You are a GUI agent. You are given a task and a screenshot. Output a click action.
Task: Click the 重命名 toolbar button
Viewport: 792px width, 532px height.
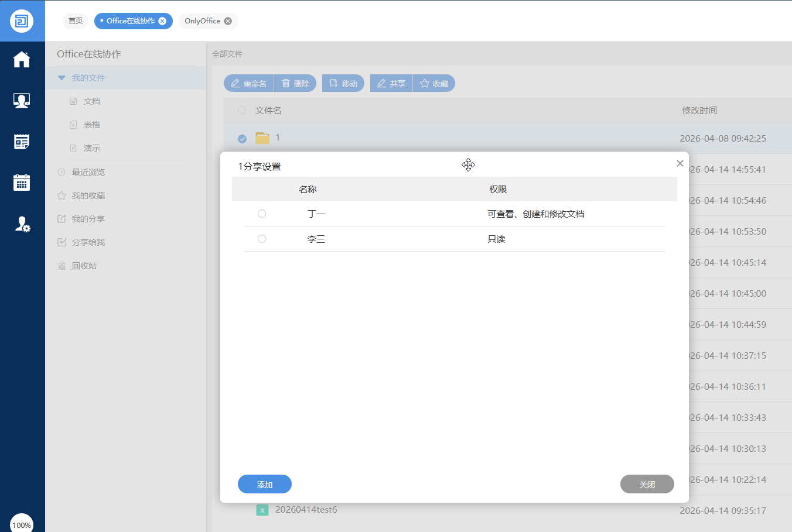pos(249,83)
